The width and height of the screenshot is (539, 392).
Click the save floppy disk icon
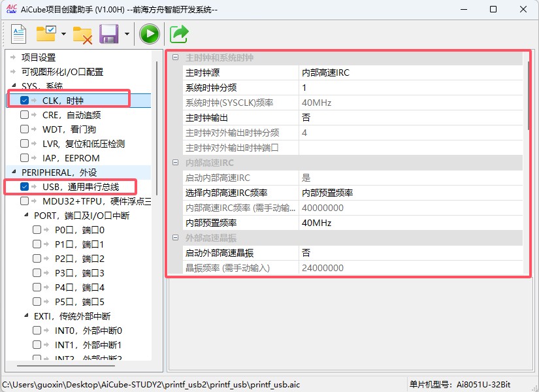(x=109, y=34)
